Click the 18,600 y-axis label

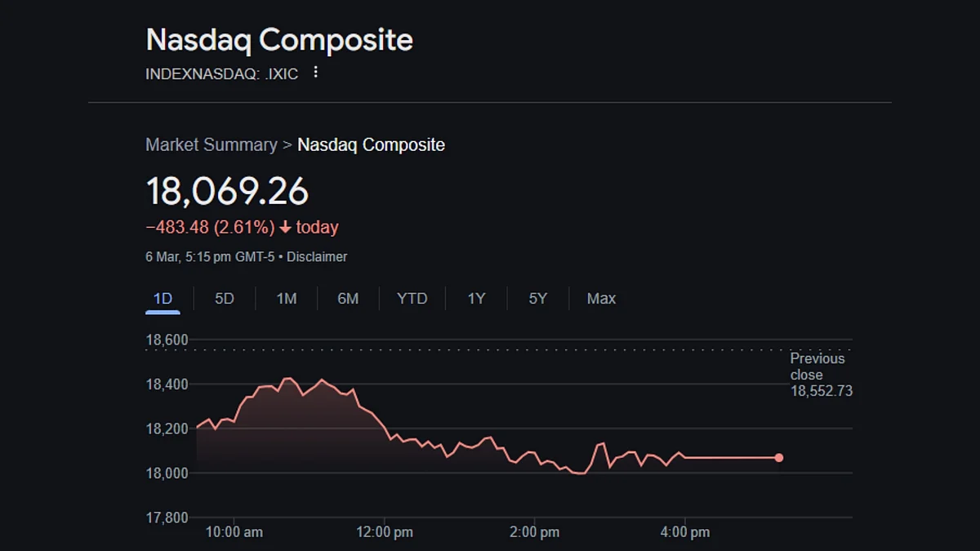[167, 340]
